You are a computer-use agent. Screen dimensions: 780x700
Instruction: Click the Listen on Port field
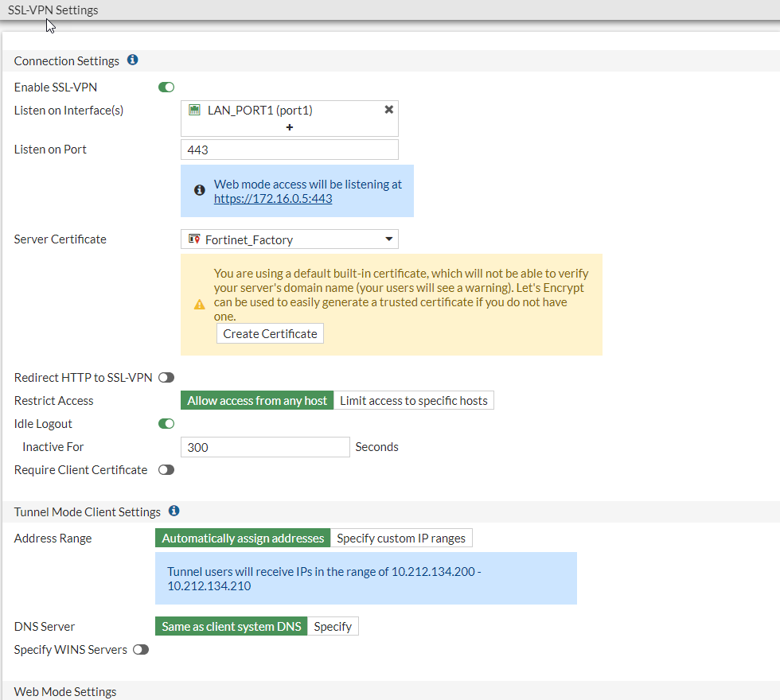pos(290,150)
